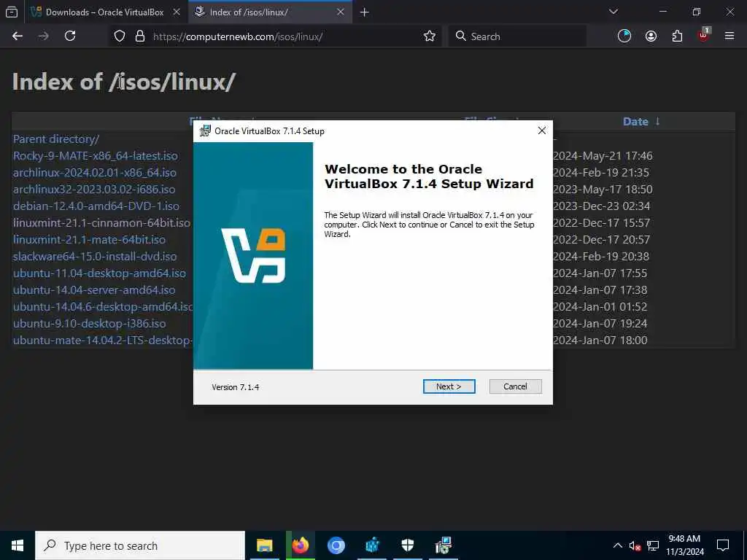
Task: Click date text 2023-Dec-23 02:34
Action: pos(601,206)
